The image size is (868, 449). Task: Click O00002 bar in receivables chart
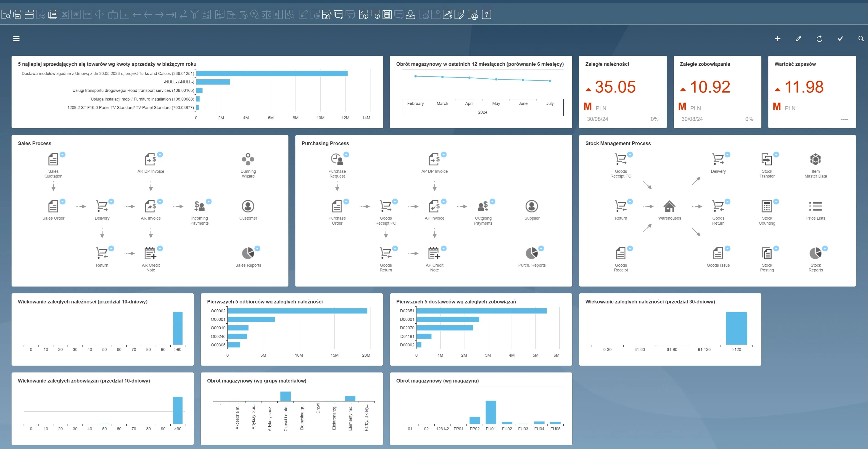[297, 311]
